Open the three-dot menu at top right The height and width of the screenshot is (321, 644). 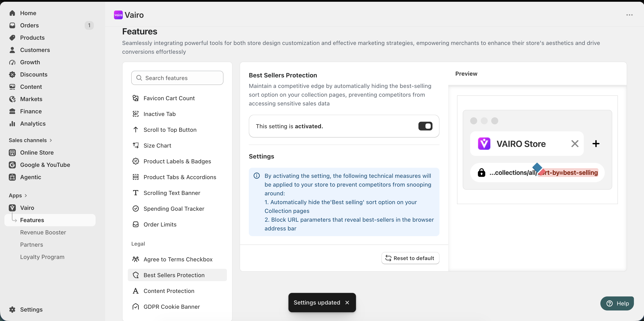pyautogui.click(x=629, y=15)
